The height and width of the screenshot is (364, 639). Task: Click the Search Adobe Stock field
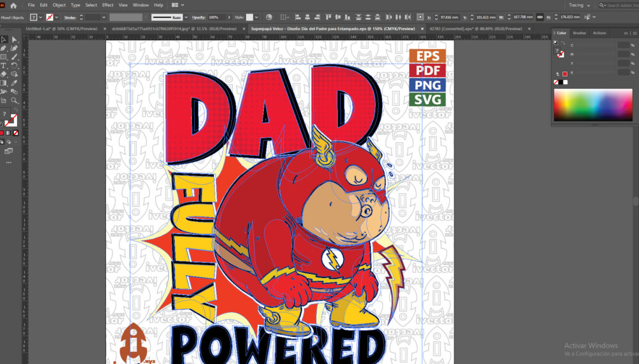pyautogui.click(x=618, y=5)
